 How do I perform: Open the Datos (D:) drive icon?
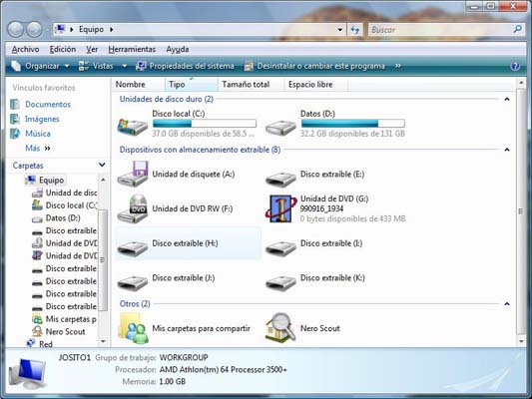pyautogui.click(x=280, y=128)
